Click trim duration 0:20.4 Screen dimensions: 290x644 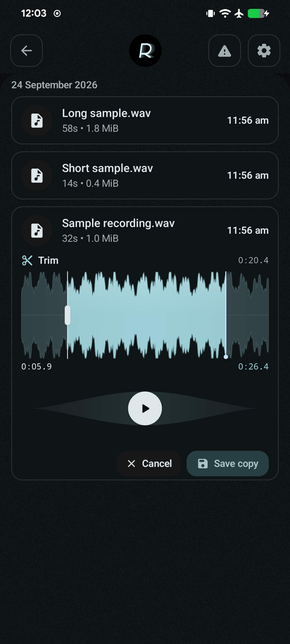coord(253,260)
